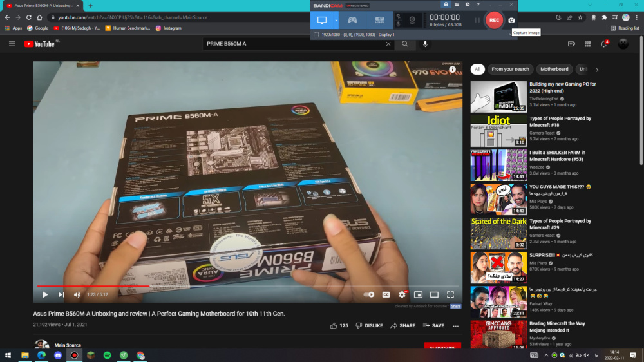Search with voice microphone
This screenshot has height=362, width=644.
click(x=425, y=44)
